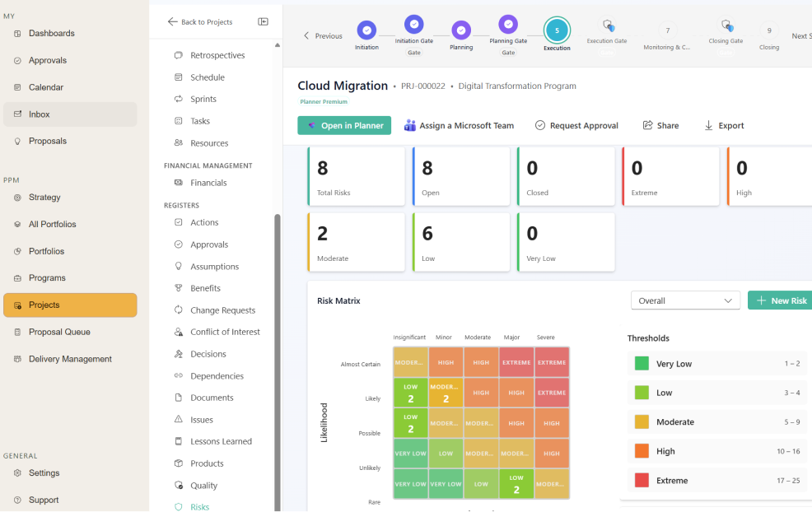The image size is (812, 512).
Task: Open the Overall risk matrix dropdown
Action: point(684,300)
